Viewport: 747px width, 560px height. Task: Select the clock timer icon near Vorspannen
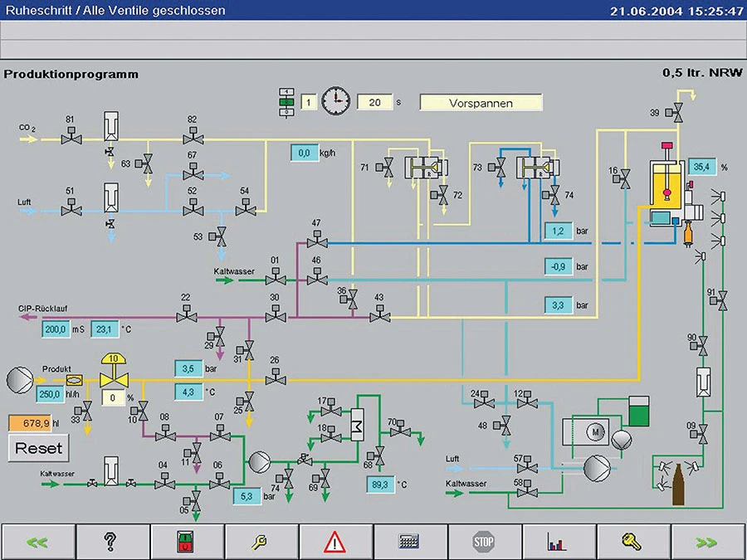pos(336,99)
